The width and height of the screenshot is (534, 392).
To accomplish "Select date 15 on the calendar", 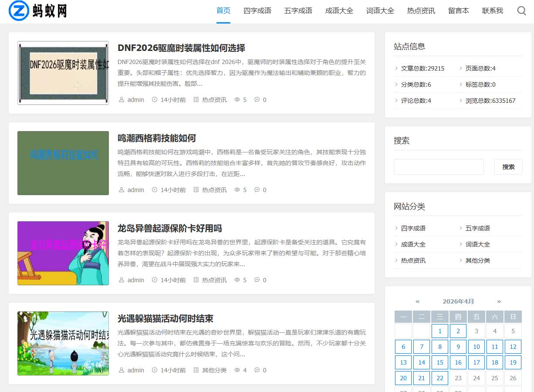I will click(439, 362).
